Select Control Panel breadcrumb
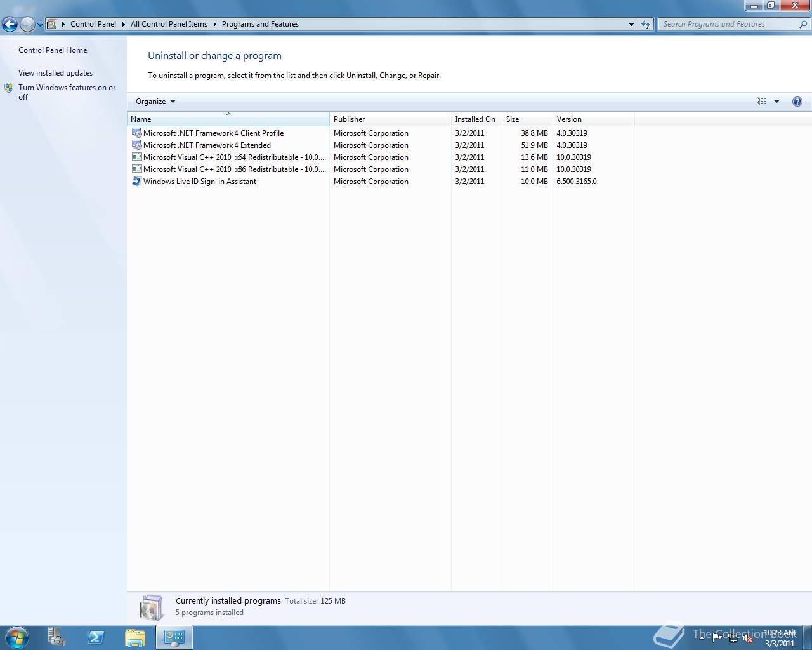This screenshot has height=650, width=812. 93,24
